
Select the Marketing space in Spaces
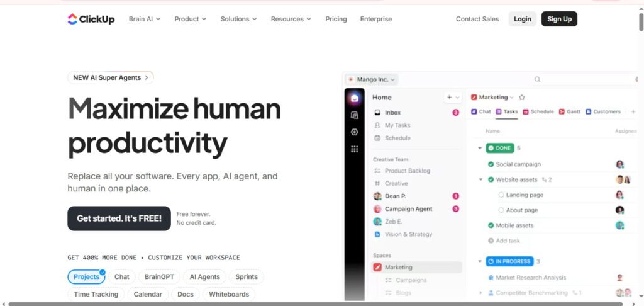point(416,268)
